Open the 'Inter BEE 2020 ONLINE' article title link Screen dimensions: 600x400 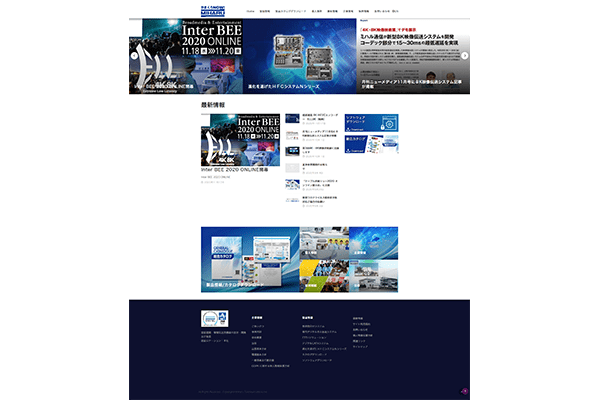point(235,170)
